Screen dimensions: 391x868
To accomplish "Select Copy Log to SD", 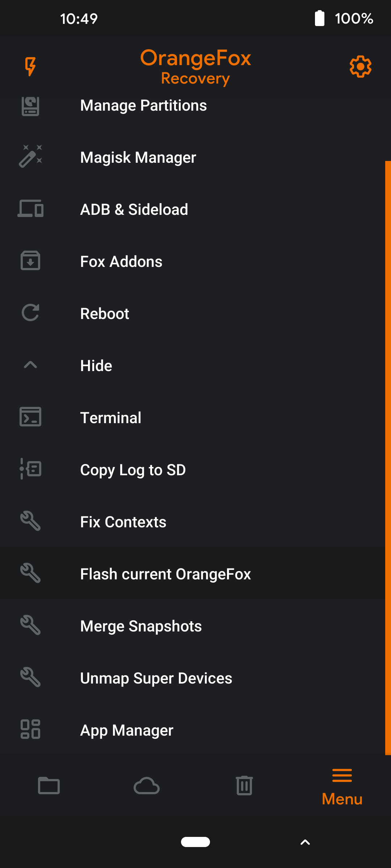I will [133, 470].
